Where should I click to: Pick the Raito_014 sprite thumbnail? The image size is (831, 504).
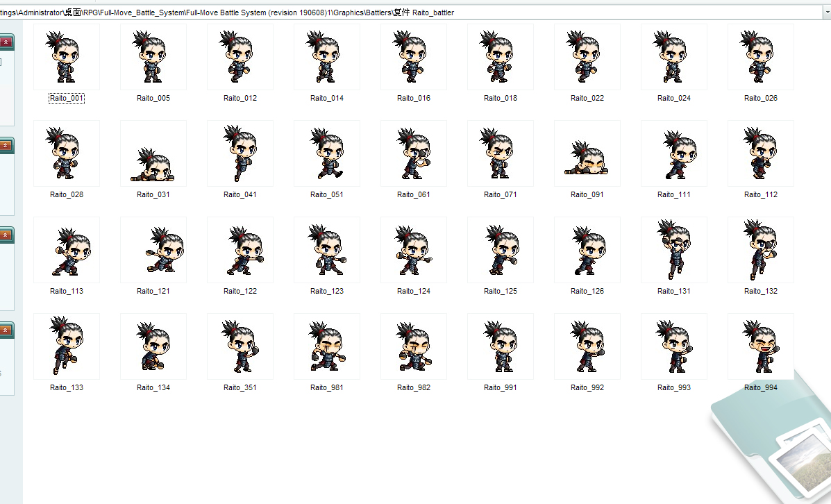(327, 57)
